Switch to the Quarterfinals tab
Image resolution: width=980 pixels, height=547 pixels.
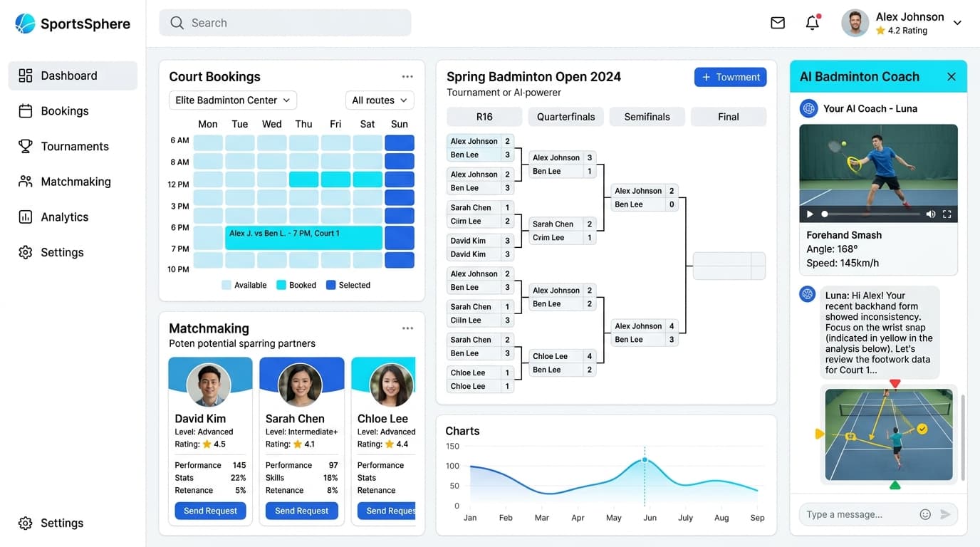[565, 117]
